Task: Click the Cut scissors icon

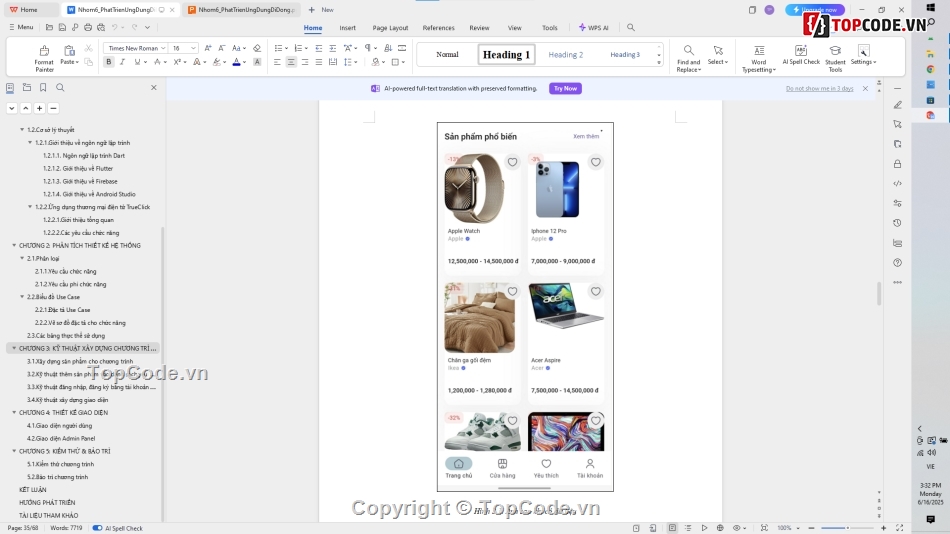Action: (x=88, y=48)
